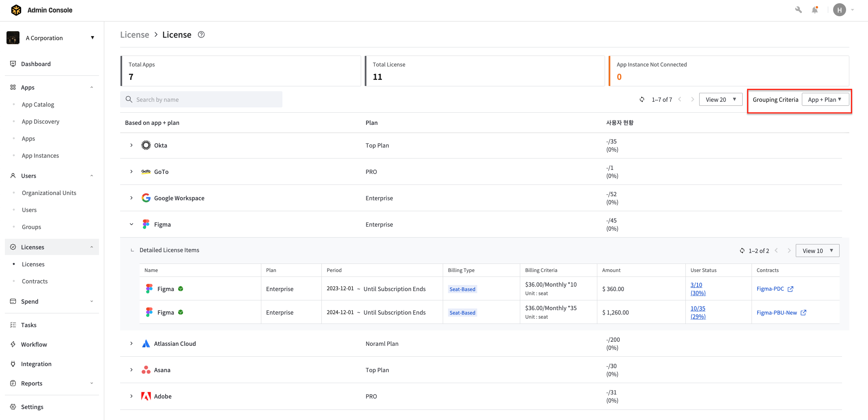868x420 pixels.
Task: Open Contracts in the sidebar
Action: 34,281
